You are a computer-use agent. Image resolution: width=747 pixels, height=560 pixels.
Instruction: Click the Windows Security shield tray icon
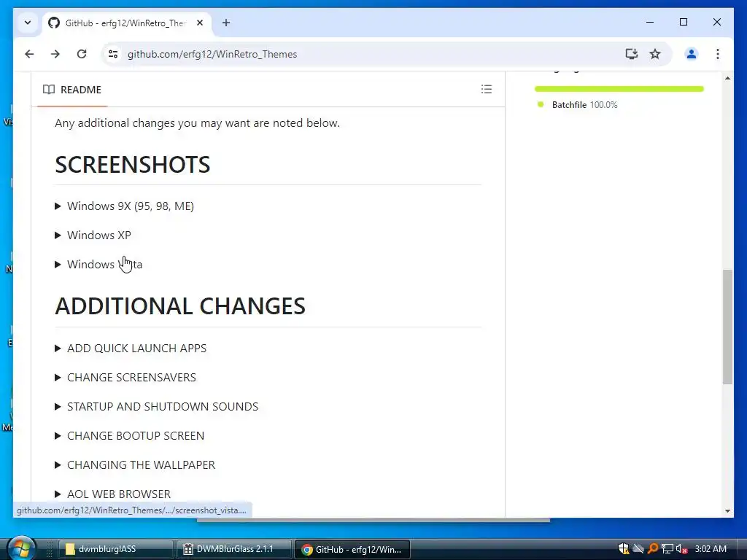(x=624, y=549)
